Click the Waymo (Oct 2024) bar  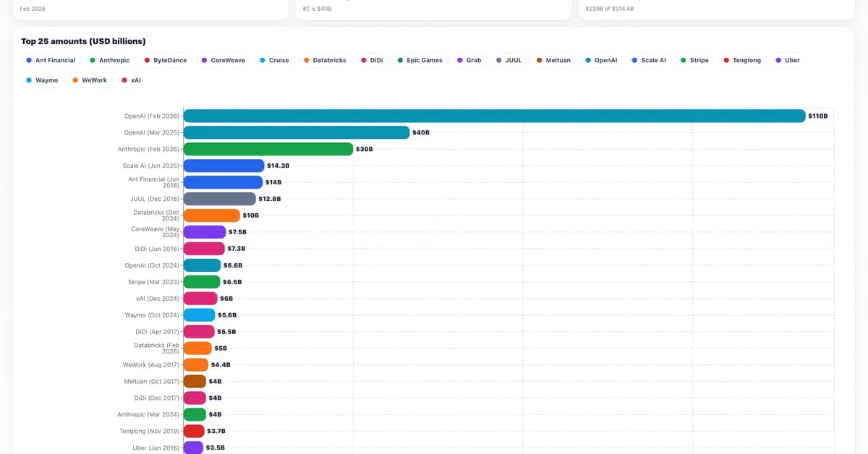[200, 315]
